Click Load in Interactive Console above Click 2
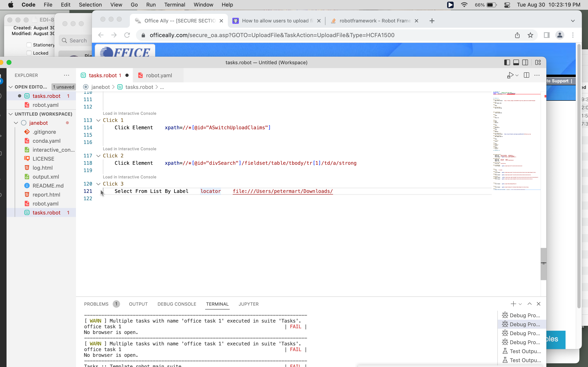Image resolution: width=588 pixels, height=367 pixels. point(129,149)
